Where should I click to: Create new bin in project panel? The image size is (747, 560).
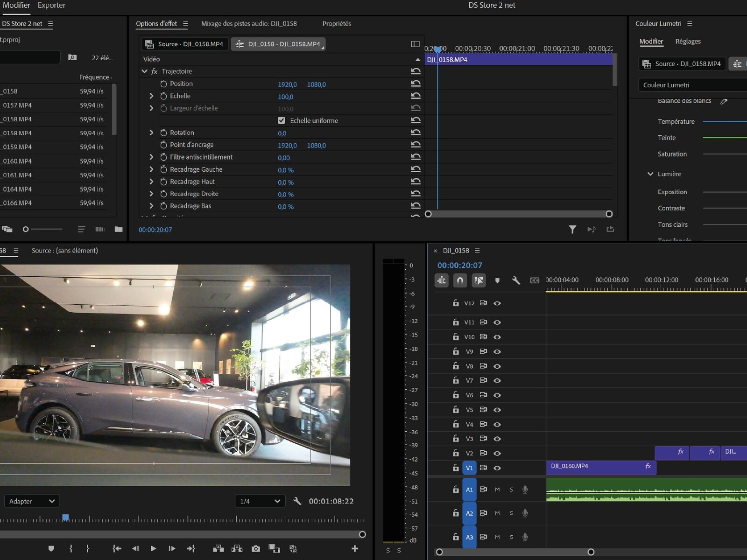(x=119, y=229)
